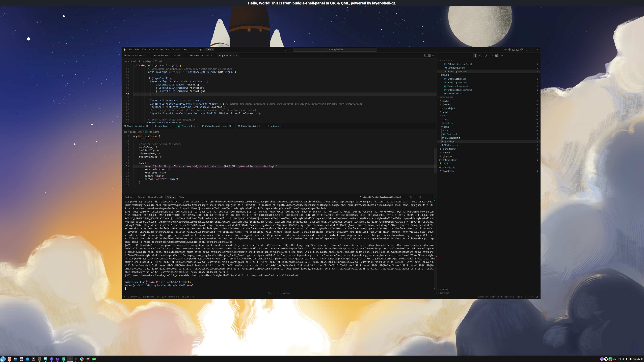Screen dimensions: 644x362
Task: Open the Selection menu
Action: tap(146, 49)
